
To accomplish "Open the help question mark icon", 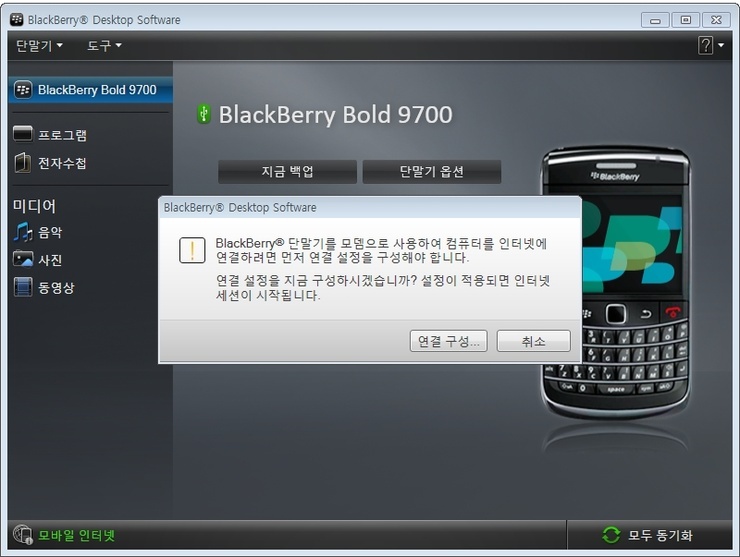I will coord(705,45).
